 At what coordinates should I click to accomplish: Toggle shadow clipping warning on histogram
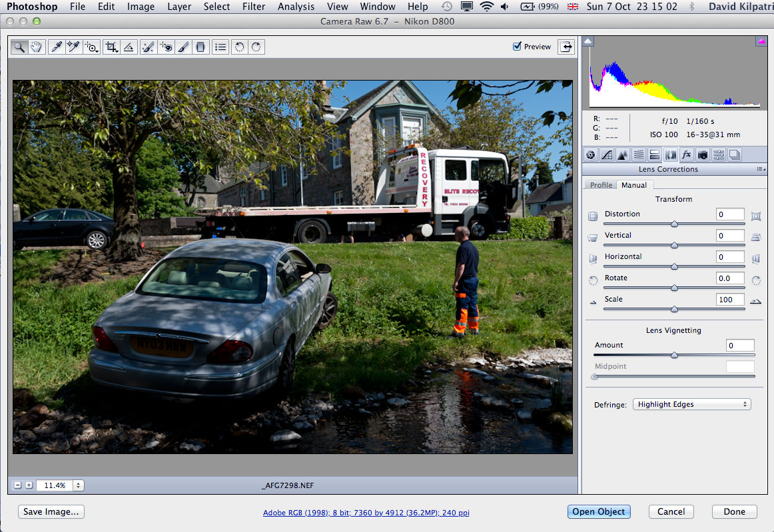[588, 41]
